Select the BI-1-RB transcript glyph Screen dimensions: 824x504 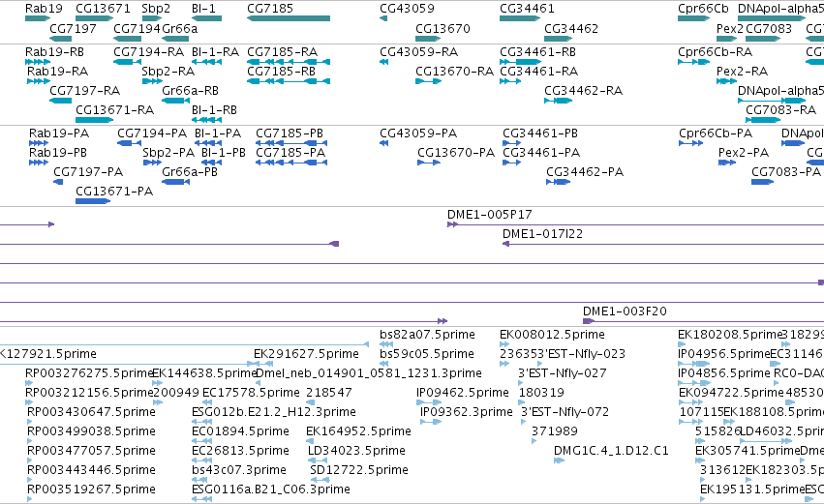tap(206, 120)
